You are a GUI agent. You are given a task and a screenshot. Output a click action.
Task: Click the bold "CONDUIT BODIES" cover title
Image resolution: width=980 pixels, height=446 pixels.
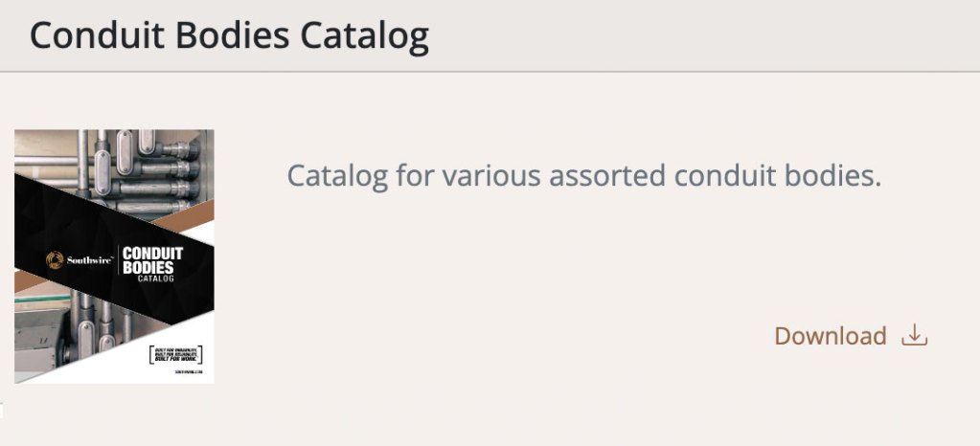coord(153,260)
